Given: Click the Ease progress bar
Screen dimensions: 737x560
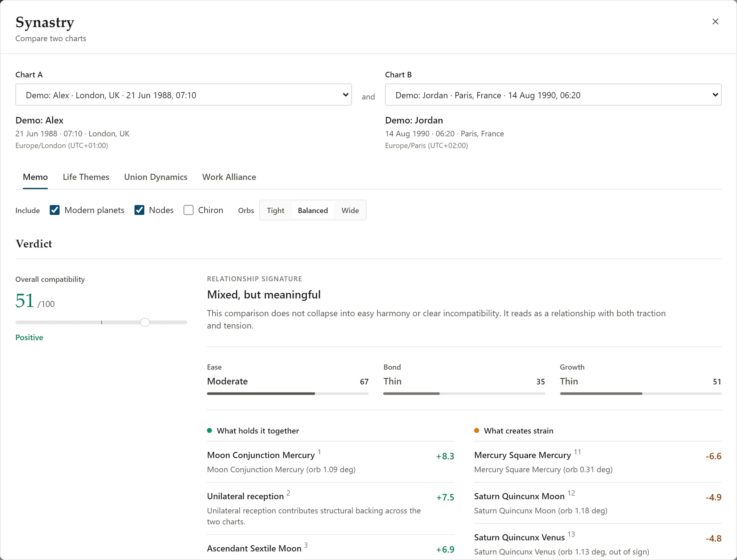Looking at the screenshot, I should click(x=288, y=393).
